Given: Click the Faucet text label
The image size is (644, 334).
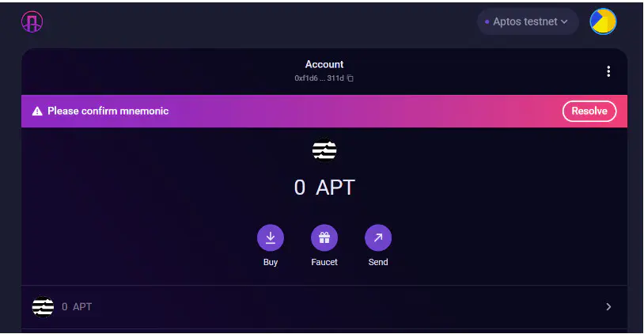Looking at the screenshot, I should (324, 262).
